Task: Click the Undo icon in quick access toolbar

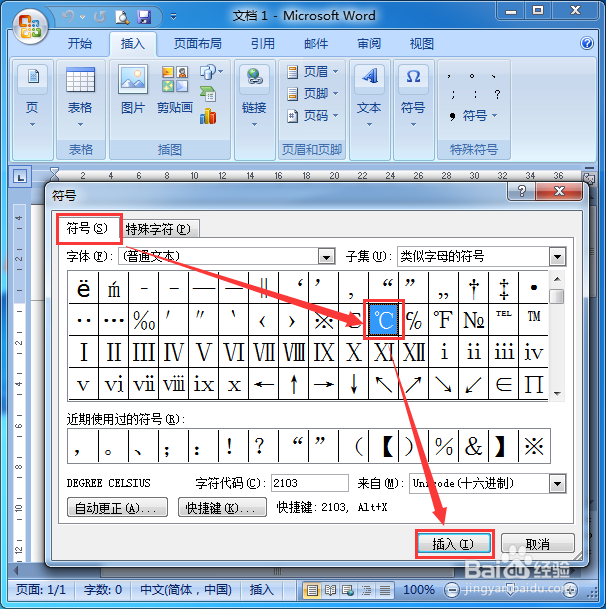Action: coord(68,17)
